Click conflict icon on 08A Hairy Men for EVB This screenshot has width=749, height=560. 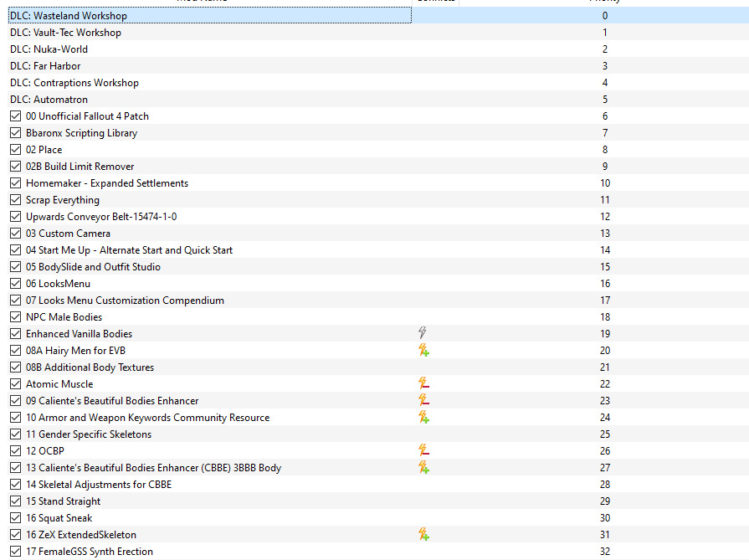pos(423,350)
